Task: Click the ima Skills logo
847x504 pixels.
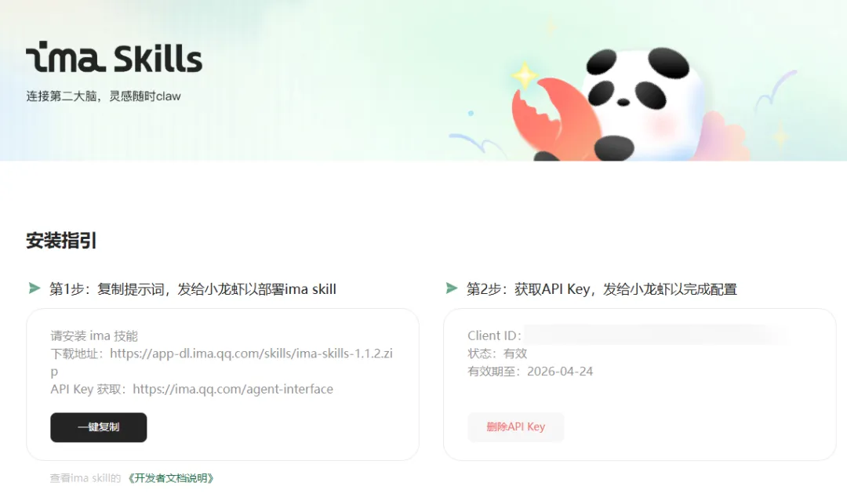Action: (x=114, y=57)
